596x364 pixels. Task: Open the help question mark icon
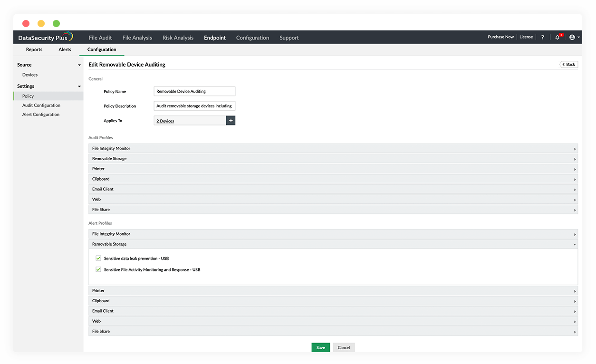click(543, 37)
